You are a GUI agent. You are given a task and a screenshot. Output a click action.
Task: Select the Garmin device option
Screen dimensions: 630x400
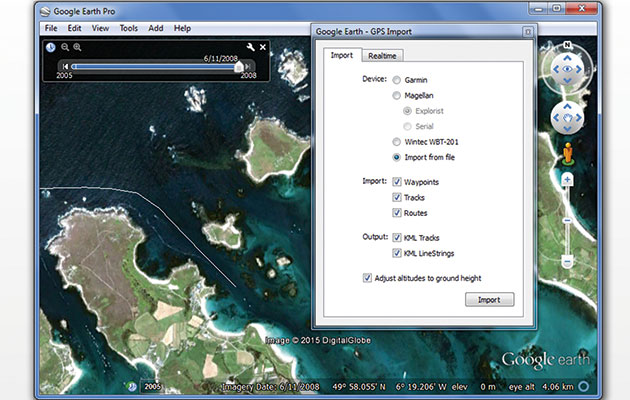click(396, 80)
